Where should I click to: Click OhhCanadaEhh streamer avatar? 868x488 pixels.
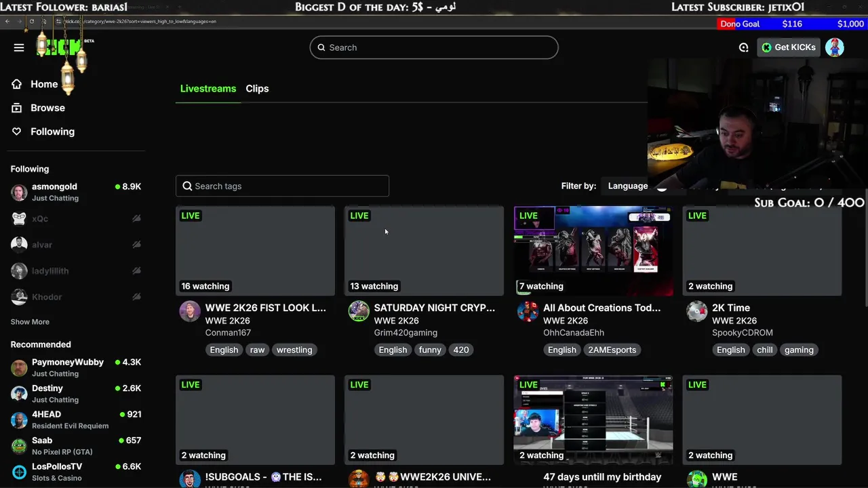pyautogui.click(x=528, y=311)
